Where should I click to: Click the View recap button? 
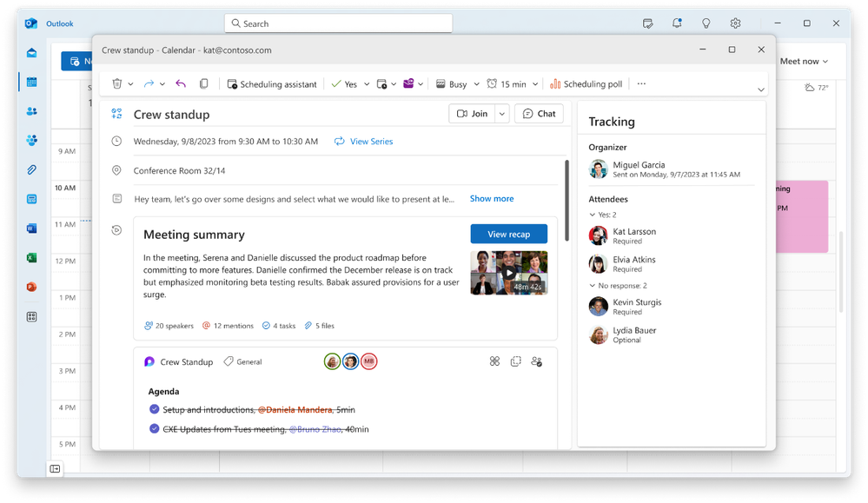508,234
